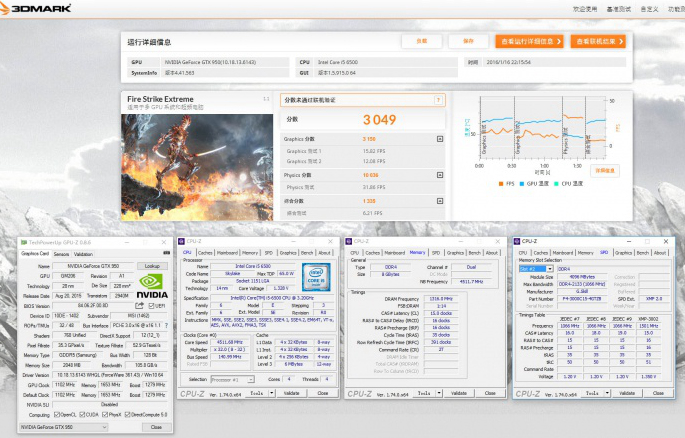Expand the Physics score details
685x438 pixels.
tap(440, 175)
